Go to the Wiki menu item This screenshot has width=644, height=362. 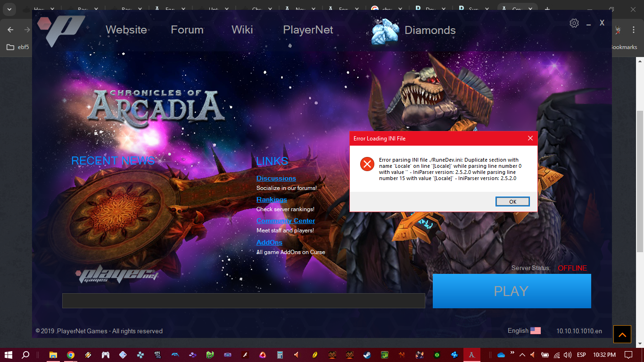coord(242,30)
